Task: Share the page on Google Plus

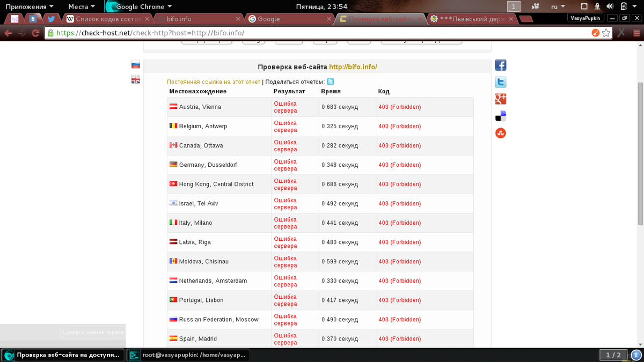Action: coord(500,99)
